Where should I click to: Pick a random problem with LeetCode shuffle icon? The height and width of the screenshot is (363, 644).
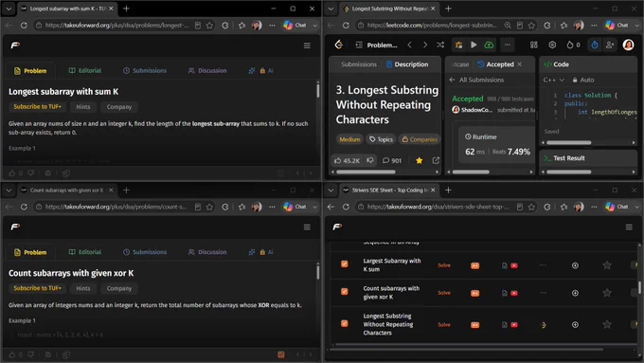point(440,45)
